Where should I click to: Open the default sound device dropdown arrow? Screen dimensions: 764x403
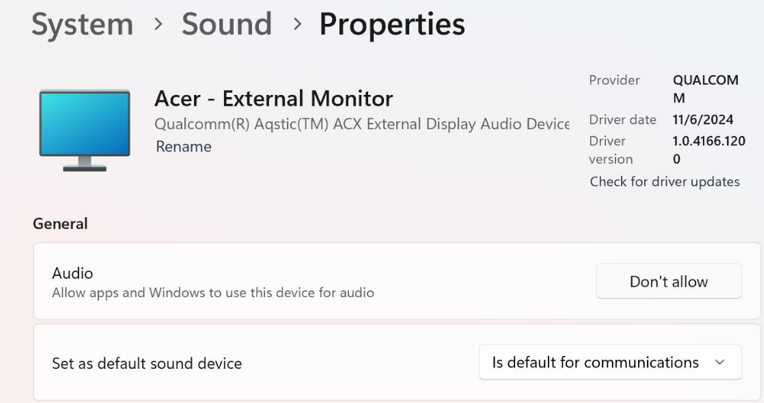pos(720,362)
